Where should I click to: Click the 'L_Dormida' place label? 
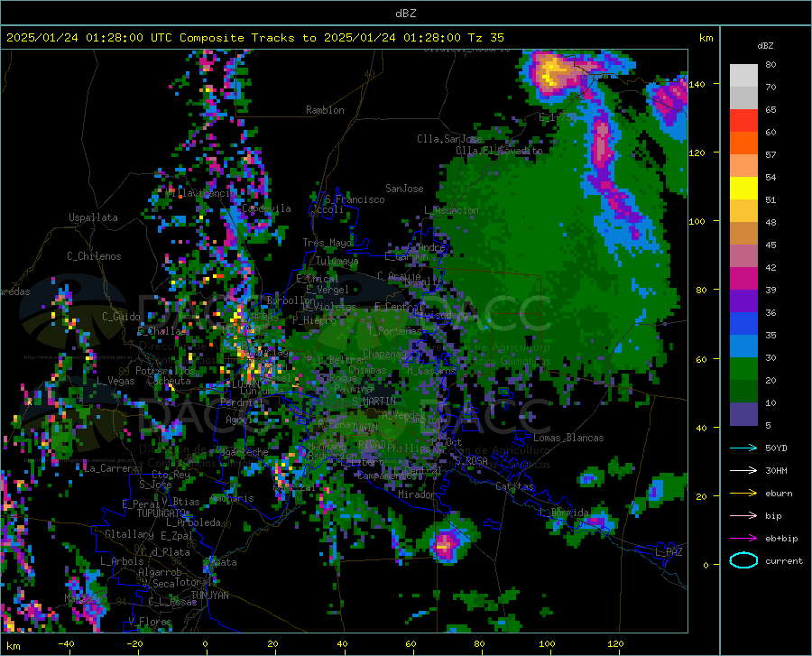[562, 513]
